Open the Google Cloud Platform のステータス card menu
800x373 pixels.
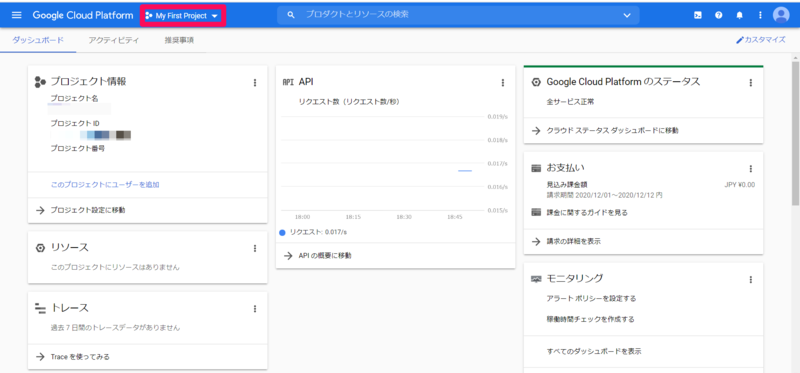coord(751,83)
